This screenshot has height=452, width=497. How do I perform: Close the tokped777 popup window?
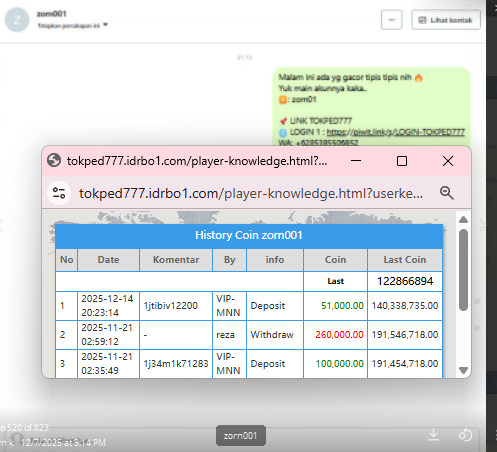448,161
